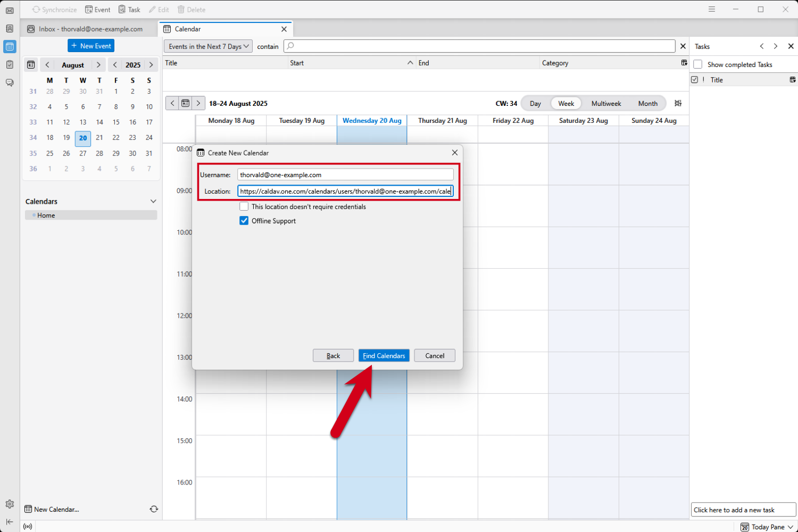The width and height of the screenshot is (798, 532).
Task: Open Thunderbird Settings via the gear icon
Action: [x=9, y=504]
